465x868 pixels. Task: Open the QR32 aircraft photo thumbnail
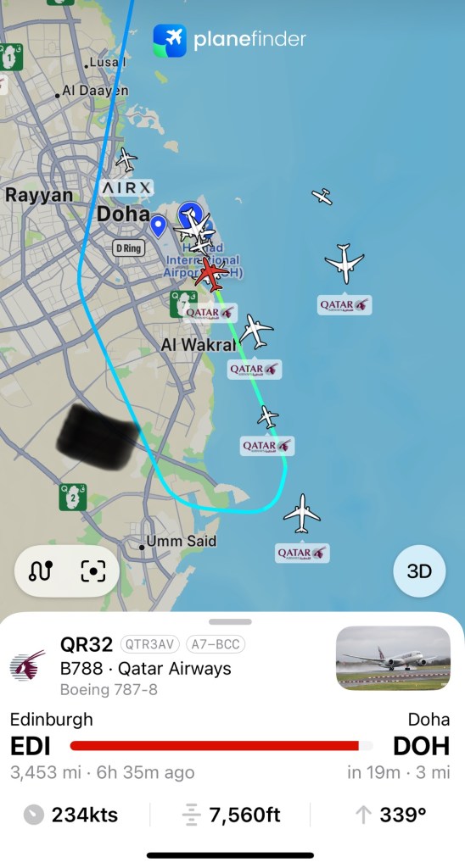click(x=393, y=658)
